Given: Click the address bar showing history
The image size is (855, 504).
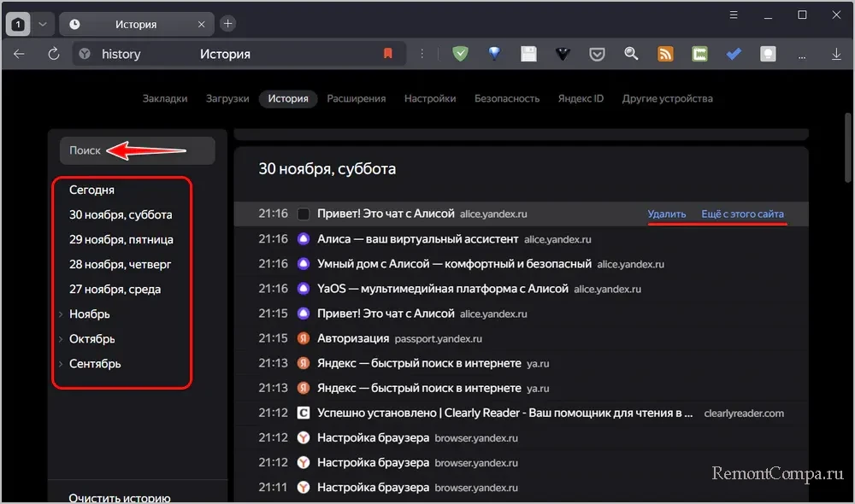Looking at the screenshot, I should (x=239, y=54).
